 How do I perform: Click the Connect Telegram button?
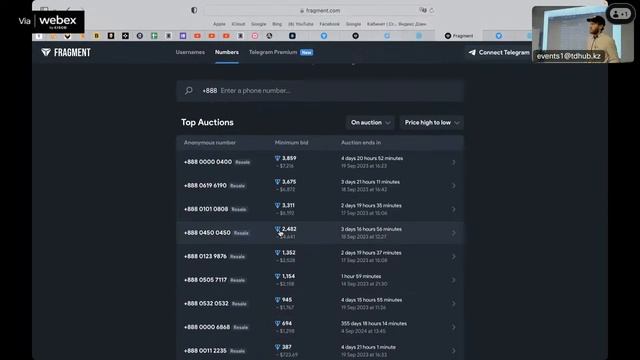pyautogui.click(x=499, y=52)
